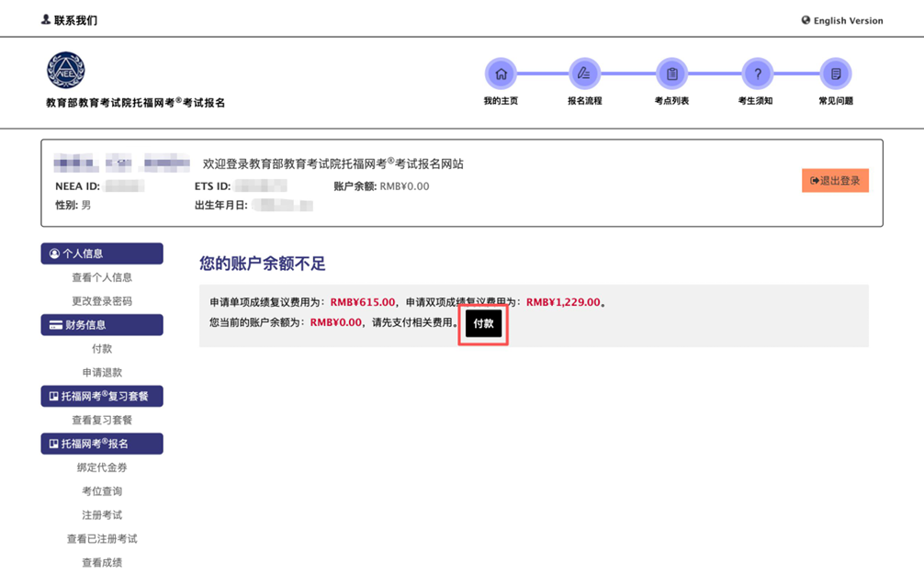Click the 您的账户余额不足 heading
This screenshot has height=585, width=924.
(x=263, y=264)
